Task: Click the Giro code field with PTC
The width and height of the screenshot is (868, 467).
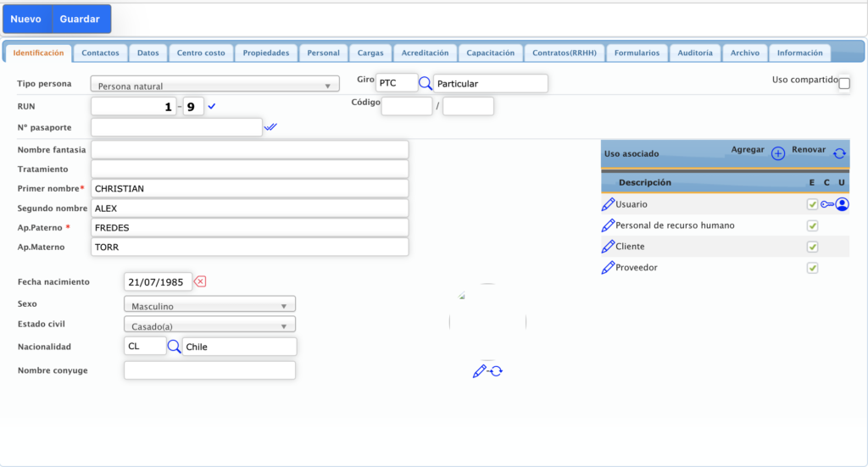Action: (397, 83)
